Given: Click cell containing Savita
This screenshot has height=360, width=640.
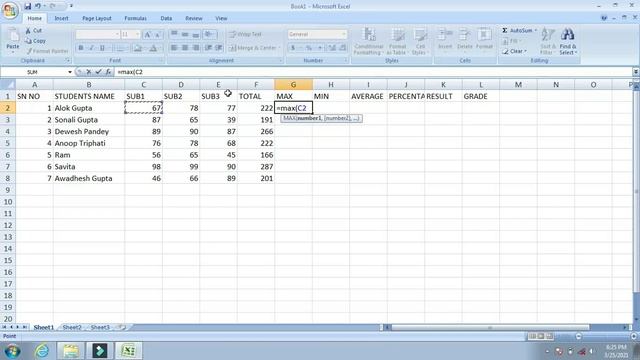Looking at the screenshot, I should tap(89, 167).
